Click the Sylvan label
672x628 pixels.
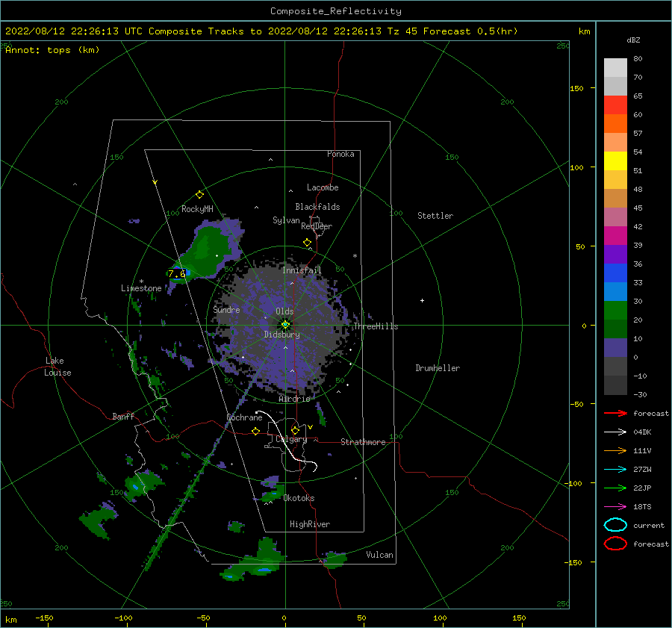pyautogui.click(x=286, y=220)
